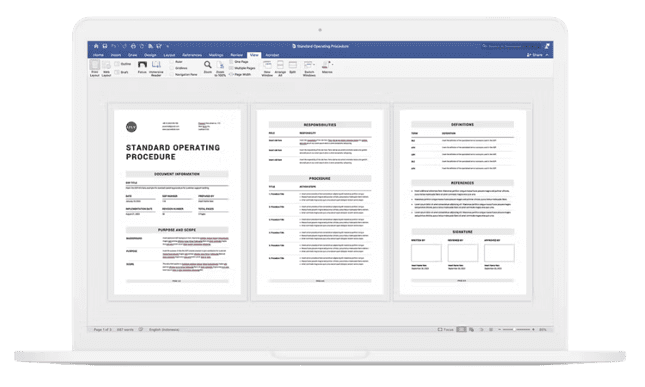
Task: Click the word count in status bar
Action: click(x=125, y=329)
